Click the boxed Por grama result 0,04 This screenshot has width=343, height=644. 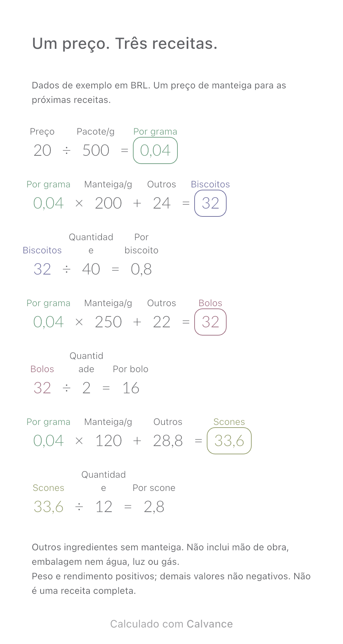point(155,150)
